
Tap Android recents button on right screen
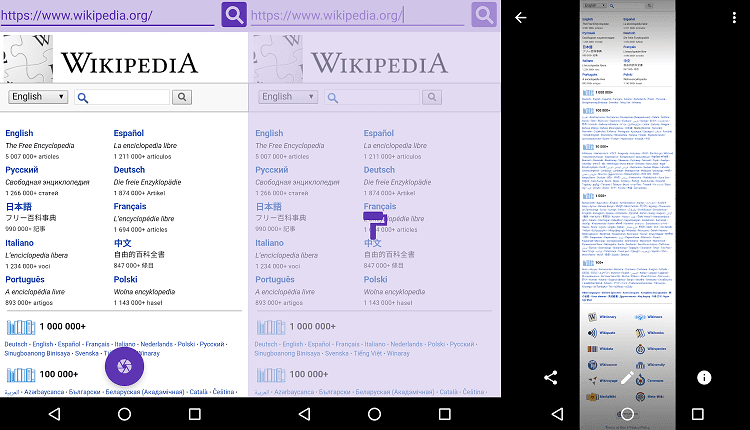click(698, 414)
